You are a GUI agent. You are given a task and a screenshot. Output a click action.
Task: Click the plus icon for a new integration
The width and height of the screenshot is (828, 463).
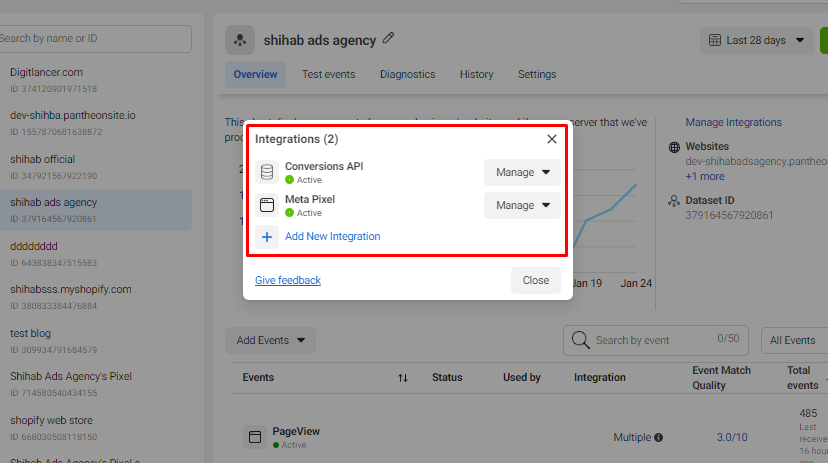267,237
